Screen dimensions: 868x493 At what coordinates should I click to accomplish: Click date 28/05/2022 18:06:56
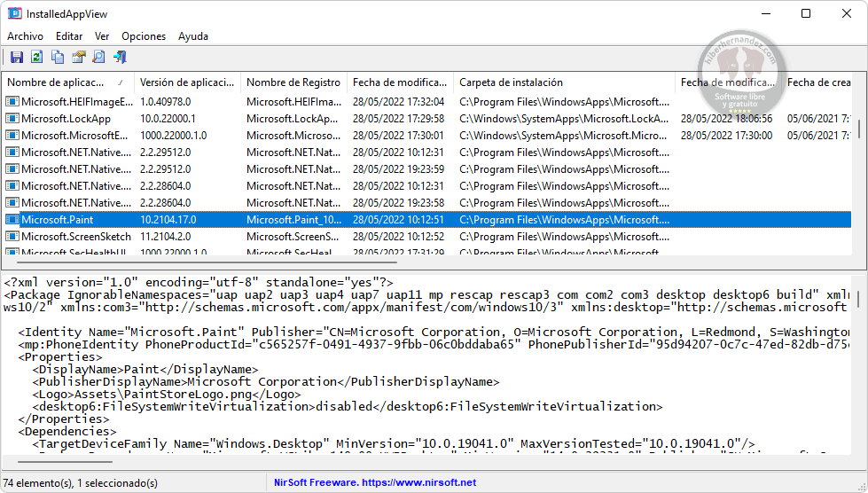[x=726, y=119]
